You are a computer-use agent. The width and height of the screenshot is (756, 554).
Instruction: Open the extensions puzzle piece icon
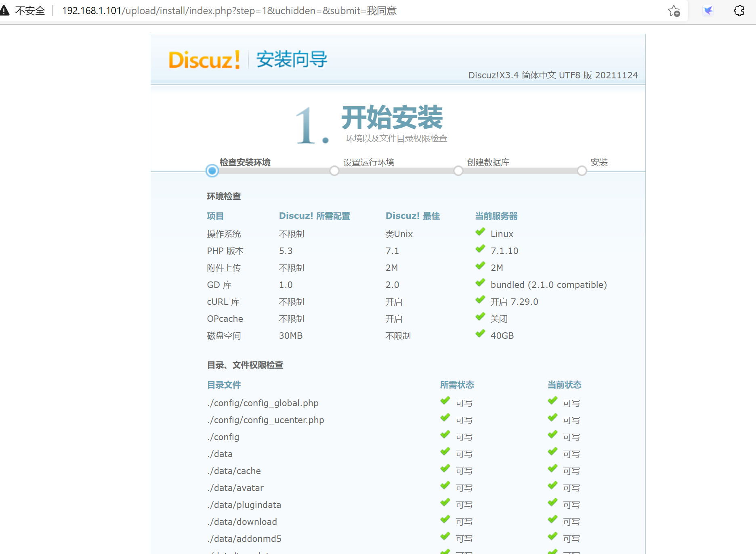(x=739, y=11)
